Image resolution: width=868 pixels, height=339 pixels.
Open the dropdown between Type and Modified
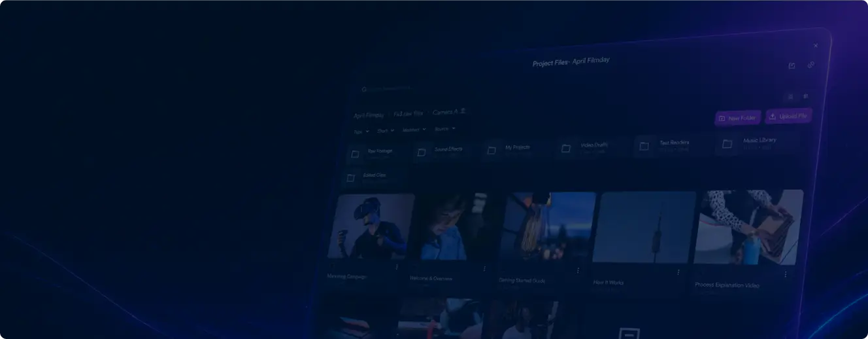(386, 131)
